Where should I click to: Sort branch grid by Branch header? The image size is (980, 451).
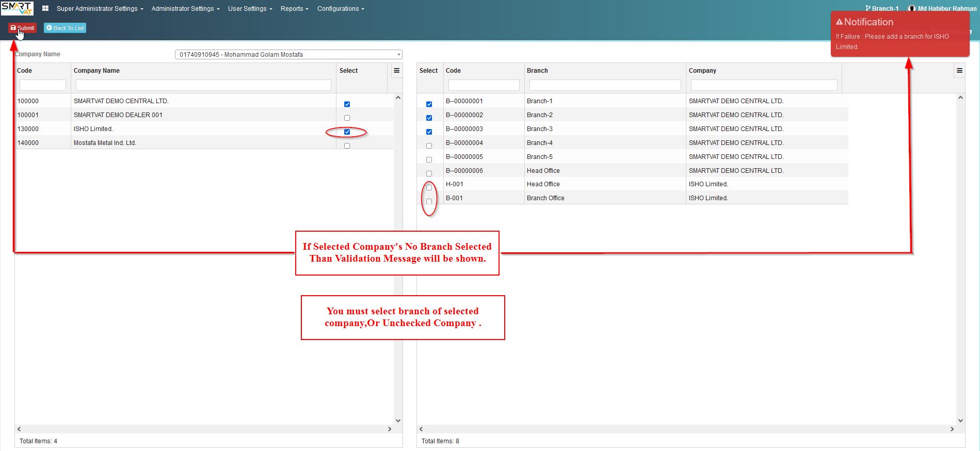(537, 71)
